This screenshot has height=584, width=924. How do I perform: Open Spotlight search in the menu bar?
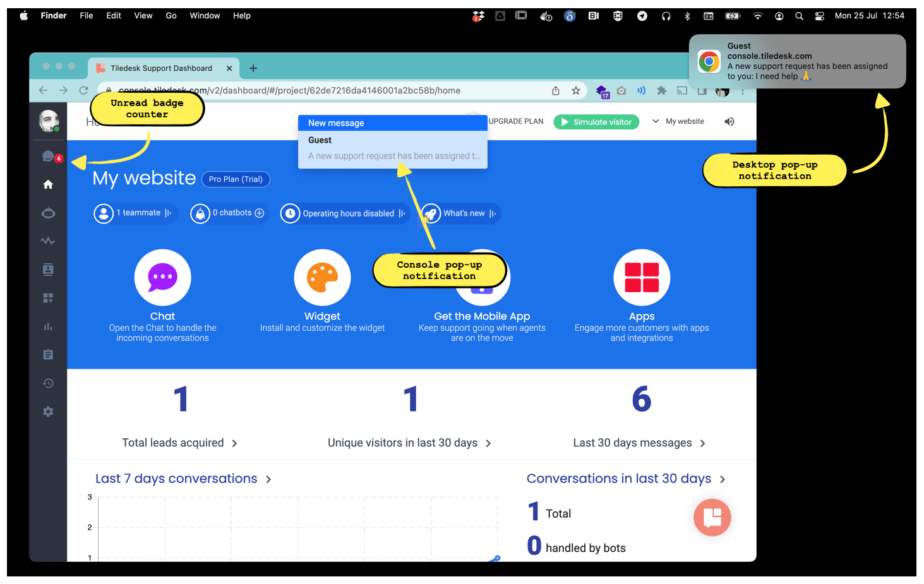point(799,16)
